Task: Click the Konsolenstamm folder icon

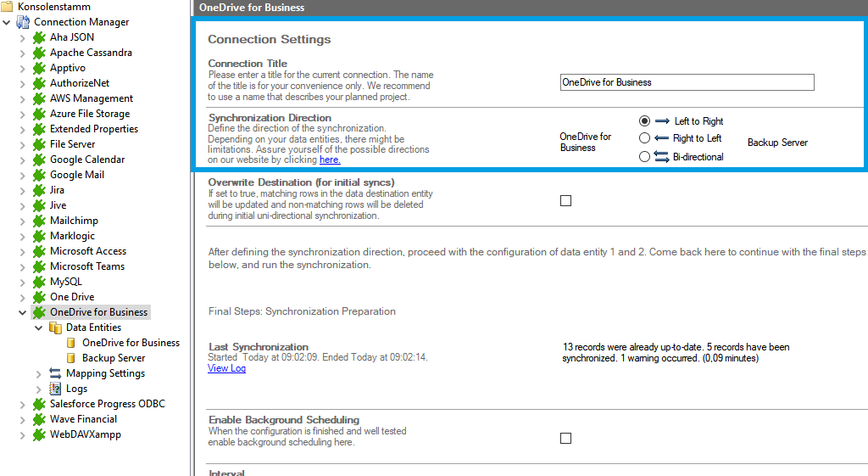Action: [8, 7]
